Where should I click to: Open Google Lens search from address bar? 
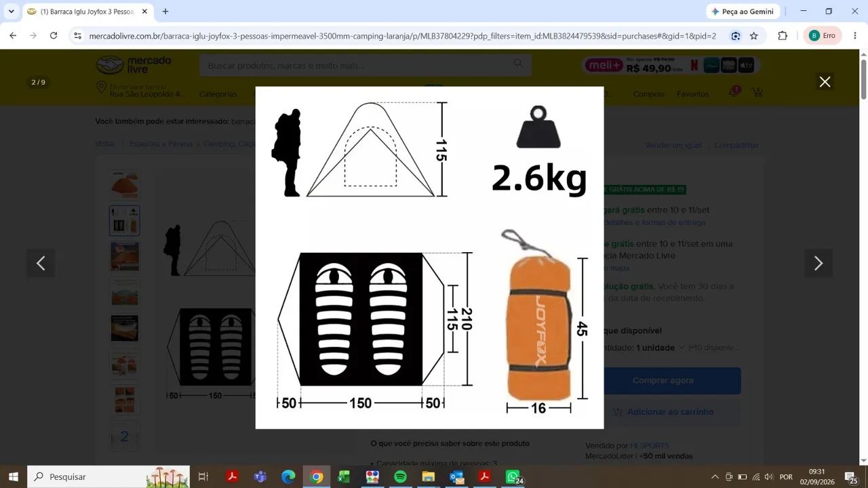click(736, 36)
